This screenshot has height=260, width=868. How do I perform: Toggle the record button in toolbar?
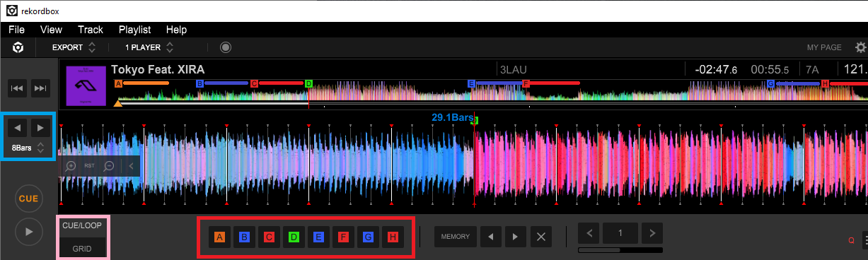tap(226, 48)
